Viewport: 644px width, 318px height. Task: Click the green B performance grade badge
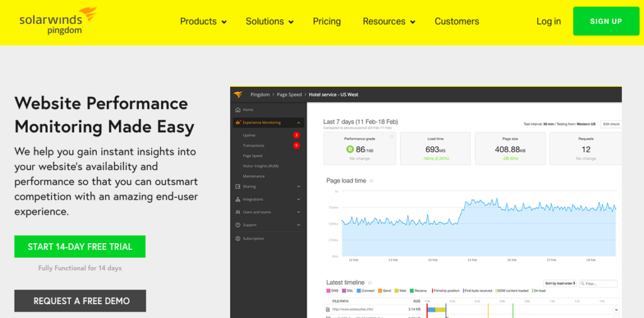tap(350, 149)
